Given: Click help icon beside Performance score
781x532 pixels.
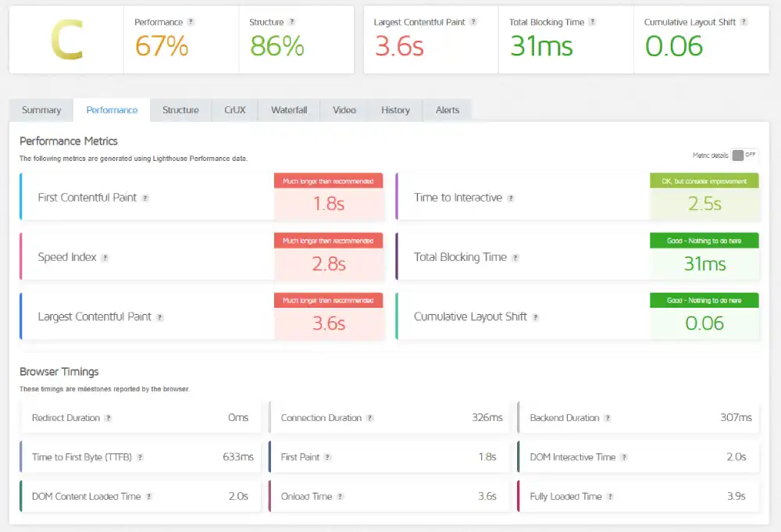Looking at the screenshot, I should tap(191, 22).
